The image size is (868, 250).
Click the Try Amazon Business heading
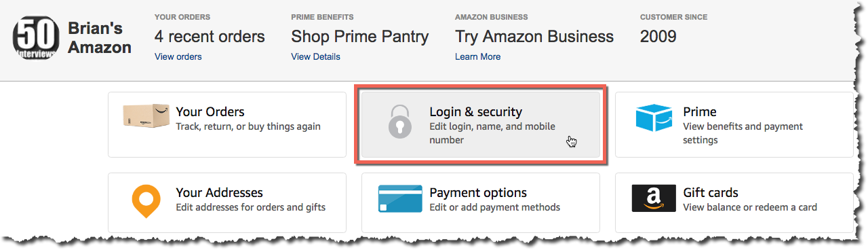(534, 37)
